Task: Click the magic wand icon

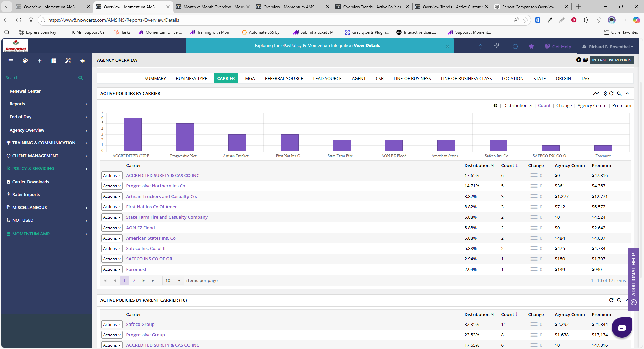Action: click(x=68, y=61)
